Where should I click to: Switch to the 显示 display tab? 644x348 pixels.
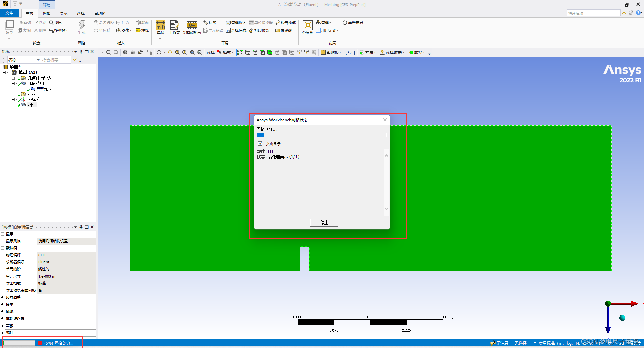point(64,13)
